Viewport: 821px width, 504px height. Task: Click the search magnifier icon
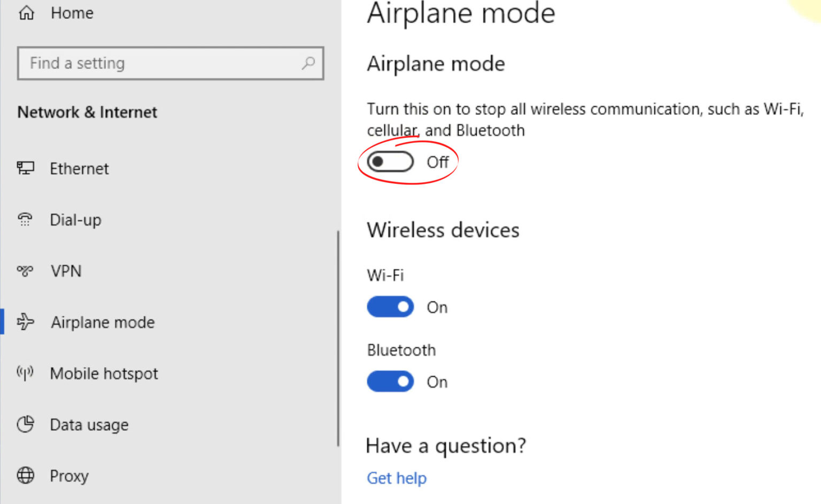pos(308,63)
